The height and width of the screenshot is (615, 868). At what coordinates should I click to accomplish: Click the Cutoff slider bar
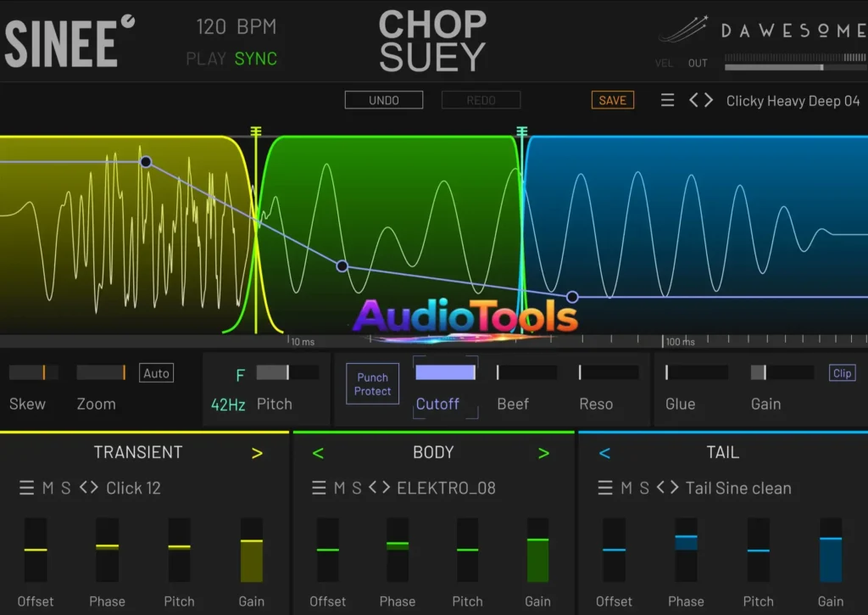445,372
